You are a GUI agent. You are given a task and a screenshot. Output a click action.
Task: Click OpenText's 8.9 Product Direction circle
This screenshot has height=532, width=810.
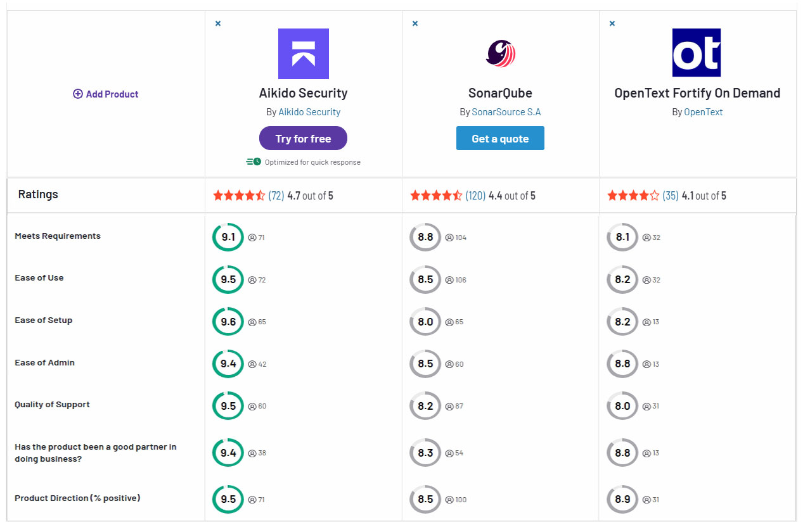pyautogui.click(x=622, y=499)
